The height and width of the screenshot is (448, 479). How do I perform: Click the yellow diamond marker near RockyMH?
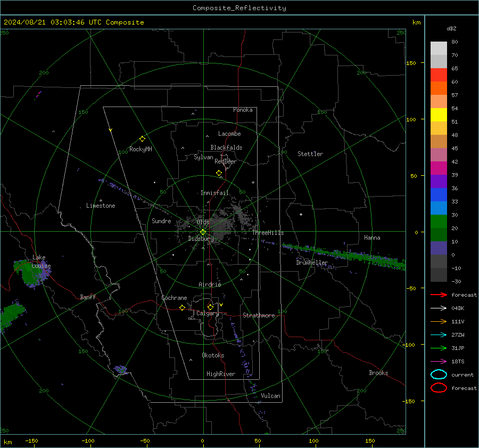[x=142, y=139]
